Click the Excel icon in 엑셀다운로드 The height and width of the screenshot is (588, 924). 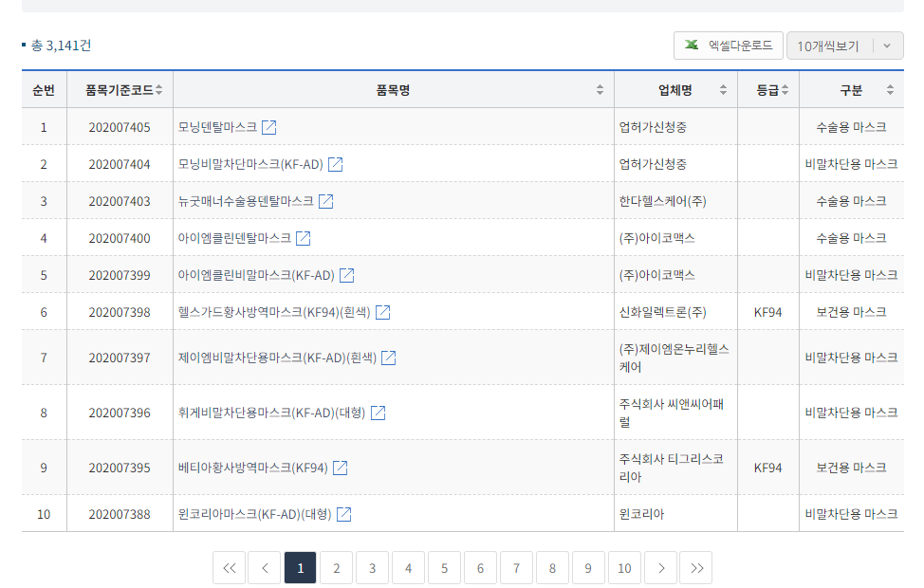pyautogui.click(x=692, y=45)
